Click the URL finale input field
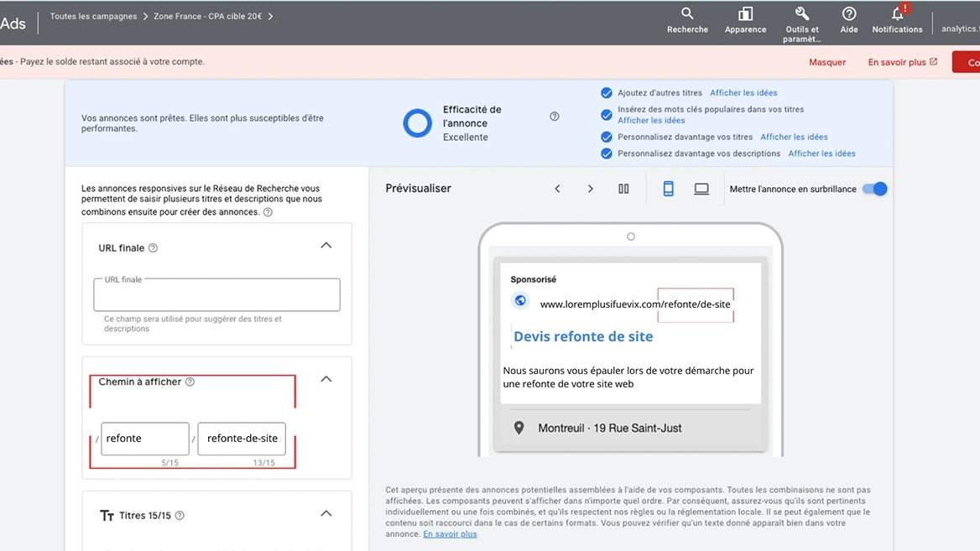Image resolution: width=980 pixels, height=551 pixels. pos(216,294)
